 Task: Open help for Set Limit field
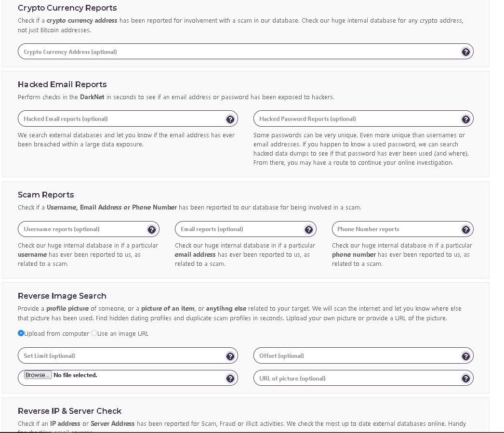tap(230, 355)
